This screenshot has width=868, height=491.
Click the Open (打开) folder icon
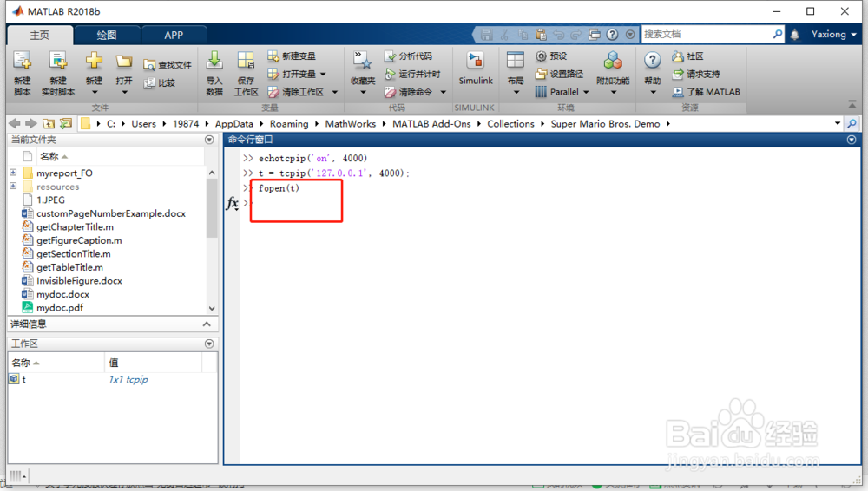point(124,61)
